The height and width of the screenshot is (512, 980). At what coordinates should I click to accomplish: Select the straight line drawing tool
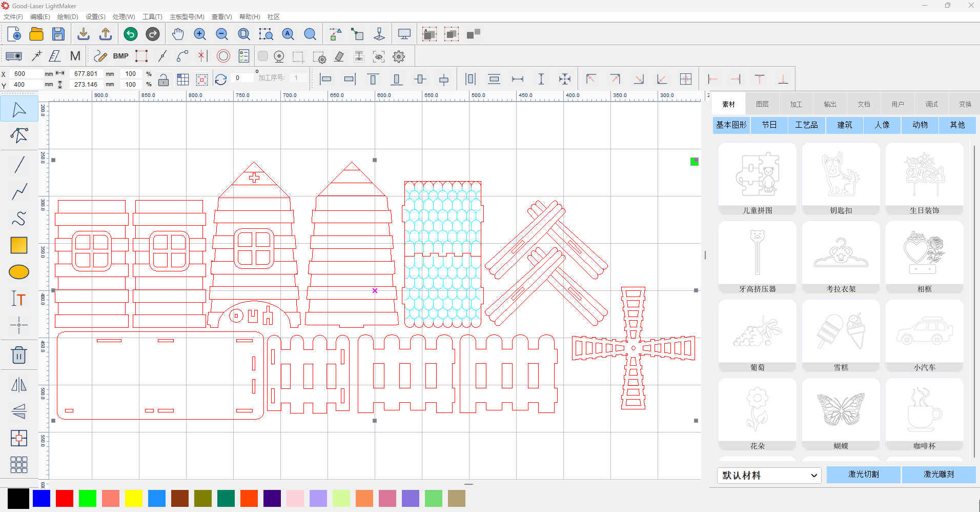(x=19, y=165)
